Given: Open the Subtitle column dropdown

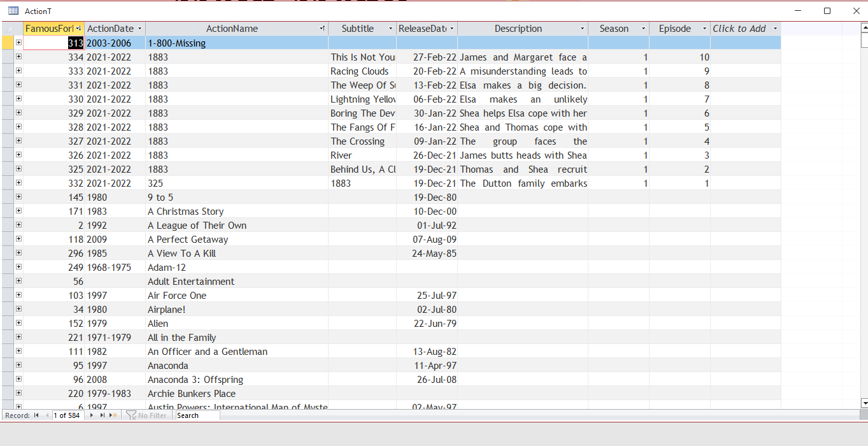Looking at the screenshot, I should pos(389,28).
